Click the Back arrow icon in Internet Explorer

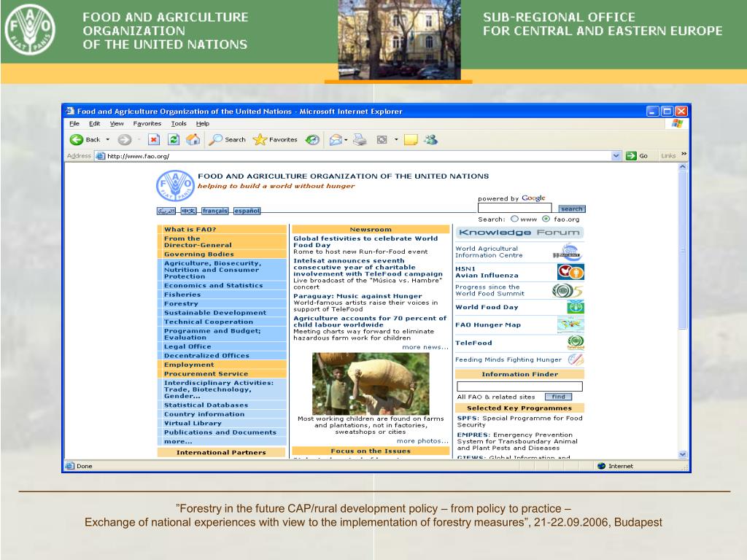tap(76, 139)
